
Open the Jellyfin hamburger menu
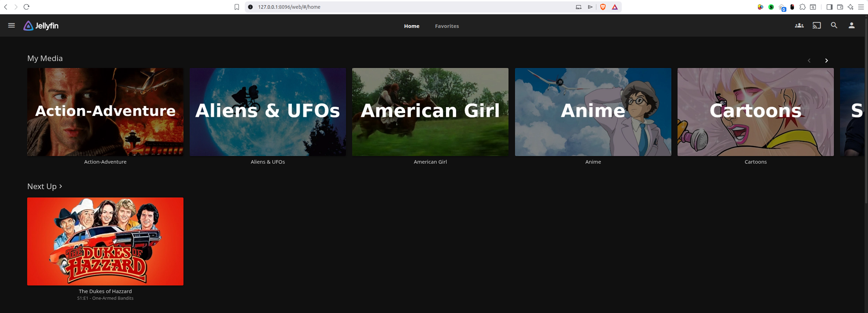pyautogui.click(x=12, y=25)
